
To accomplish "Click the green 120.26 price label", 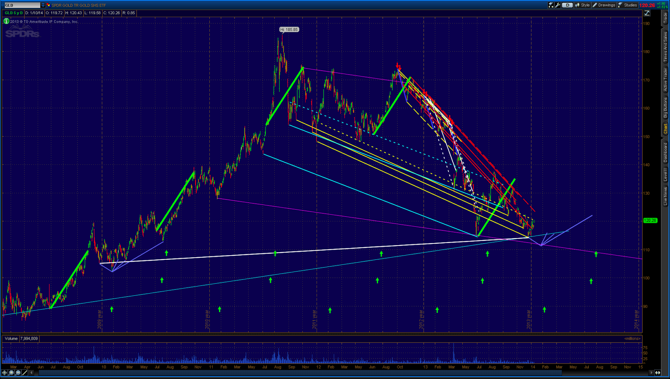I will coord(650,220).
